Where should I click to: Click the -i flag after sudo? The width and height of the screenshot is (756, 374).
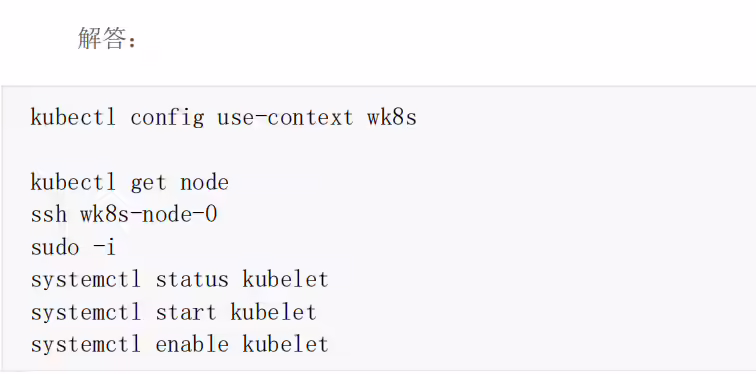click(x=104, y=247)
